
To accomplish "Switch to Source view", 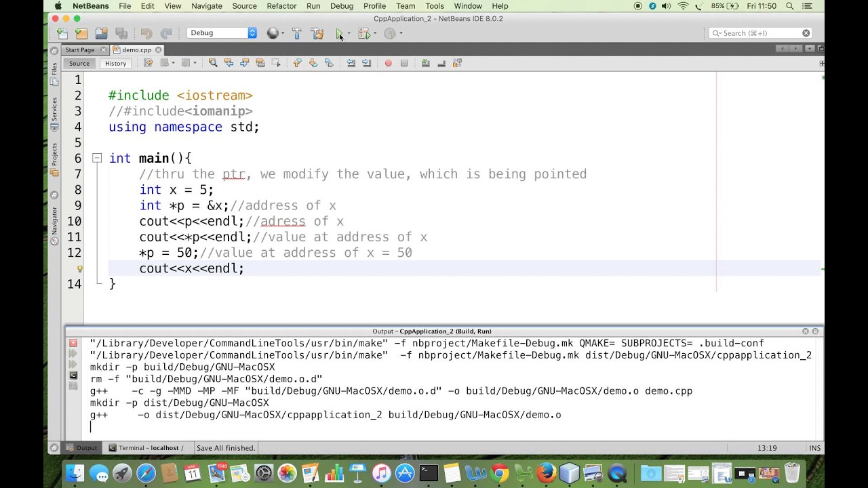I will [79, 63].
